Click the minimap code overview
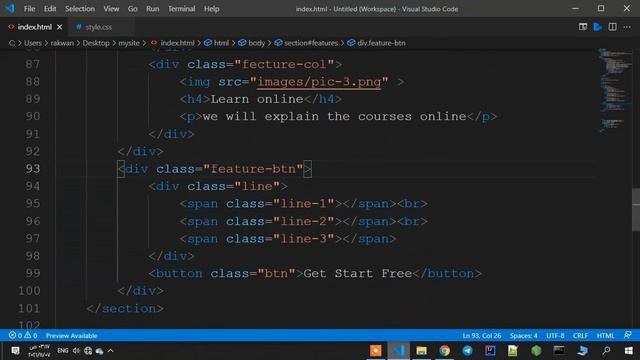This screenshot has width=640, height=360. pyautogui.click(x=615, y=90)
